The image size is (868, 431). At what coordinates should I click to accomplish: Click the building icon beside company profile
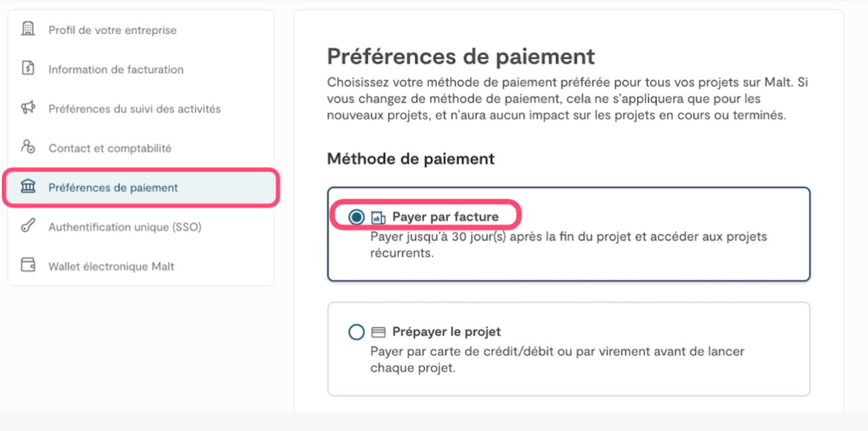click(x=28, y=29)
